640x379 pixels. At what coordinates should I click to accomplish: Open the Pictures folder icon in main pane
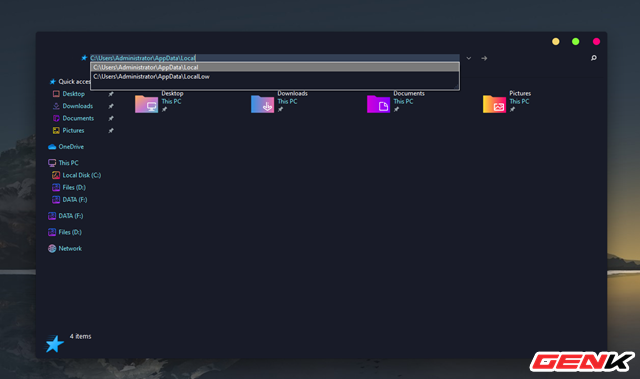[x=494, y=104]
